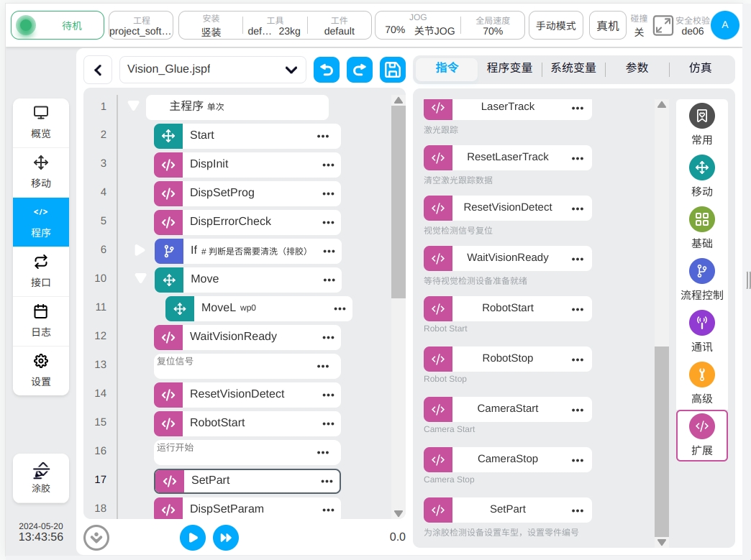Toggle the 真机 real robot button
Screen dimensions: 751x560
[x=608, y=26]
